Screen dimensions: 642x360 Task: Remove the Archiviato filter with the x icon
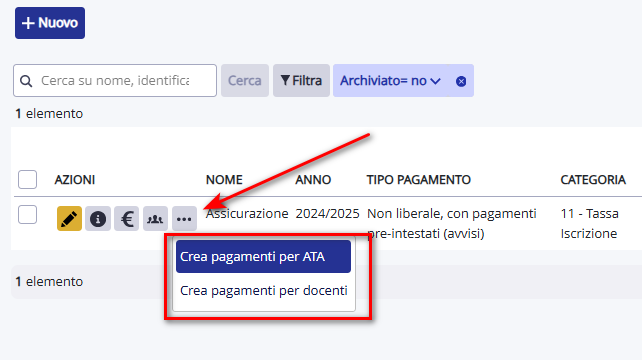click(x=461, y=81)
